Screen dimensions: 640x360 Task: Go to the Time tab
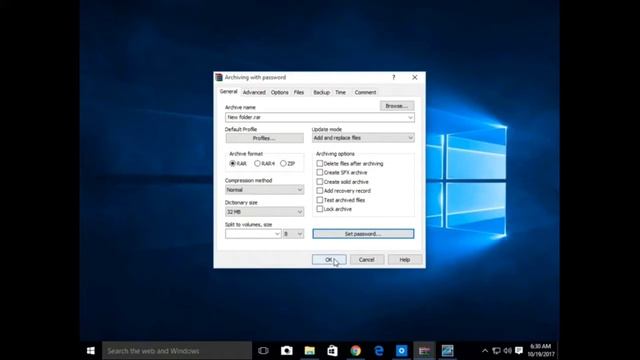340,92
